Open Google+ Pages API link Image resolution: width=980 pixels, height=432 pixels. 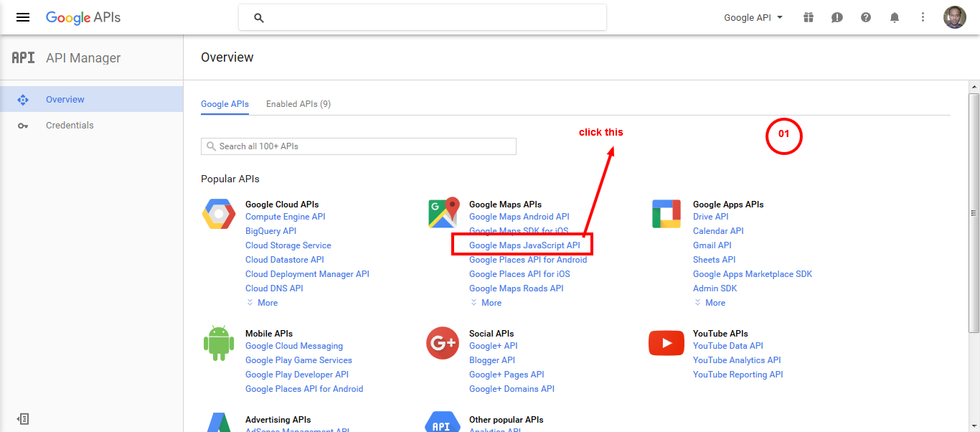coord(507,375)
